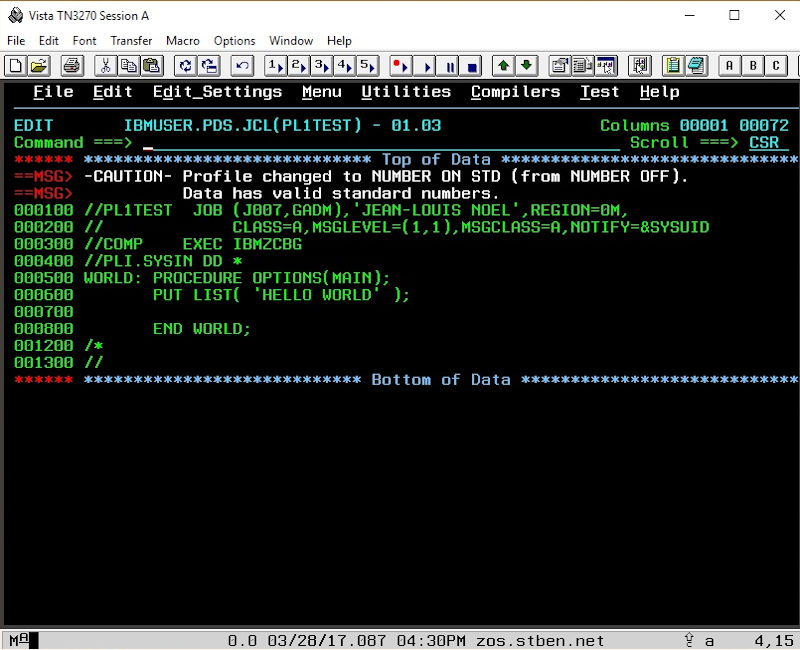Open ISPF Compilers pull-down
Image resolution: width=800 pixels, height=650 pixels.
[515, 92]
